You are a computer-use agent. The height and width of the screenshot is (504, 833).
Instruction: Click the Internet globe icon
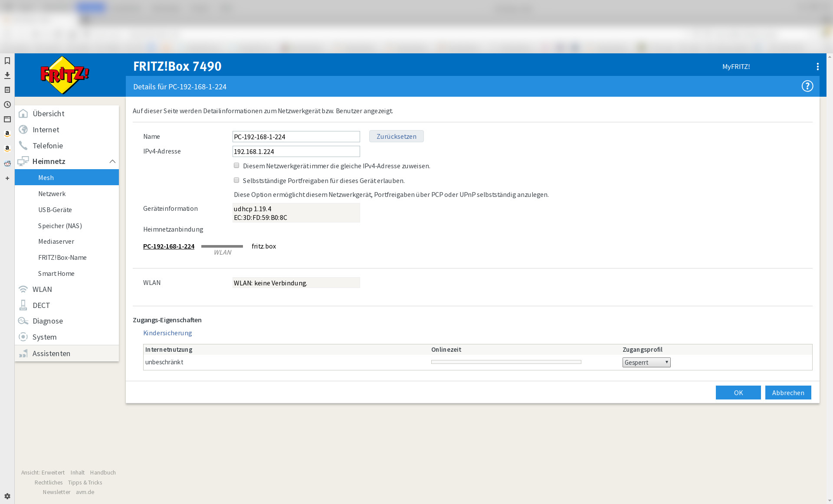point(23,130)
